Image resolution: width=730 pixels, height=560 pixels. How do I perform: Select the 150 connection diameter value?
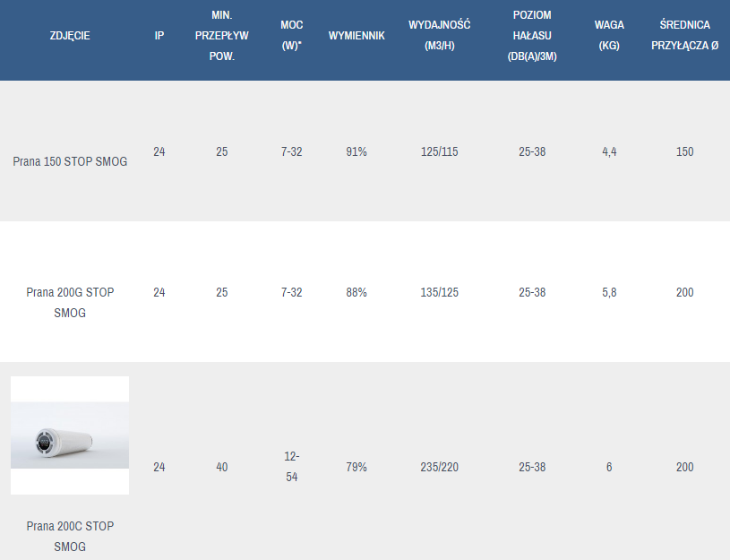685,151
